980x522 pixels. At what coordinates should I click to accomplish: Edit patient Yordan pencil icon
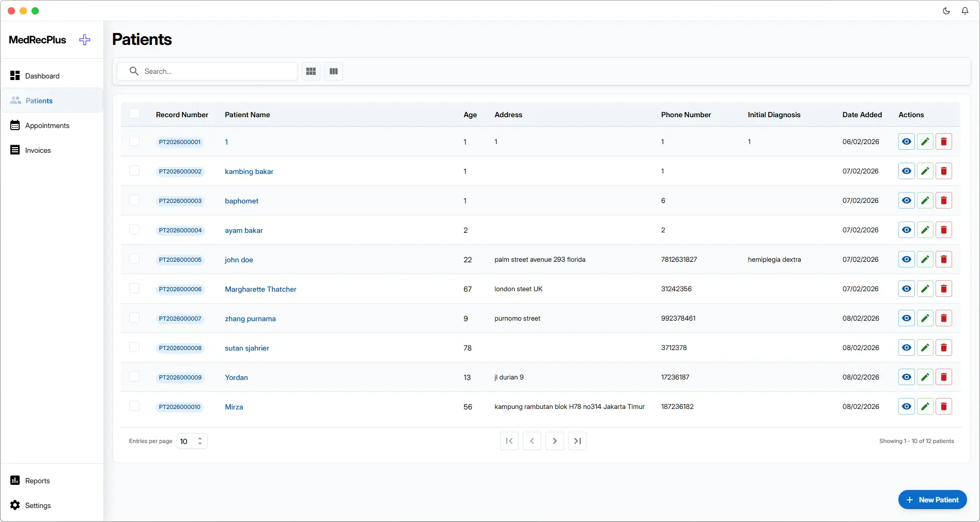[925, 377]
